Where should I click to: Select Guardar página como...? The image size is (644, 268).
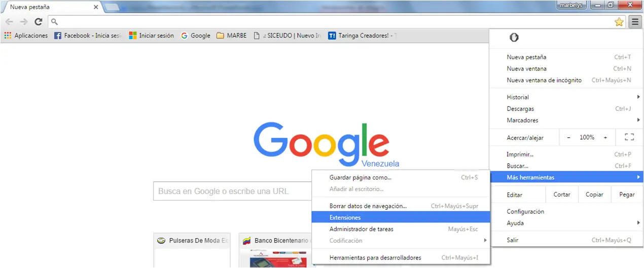click(x=401, y=177)
